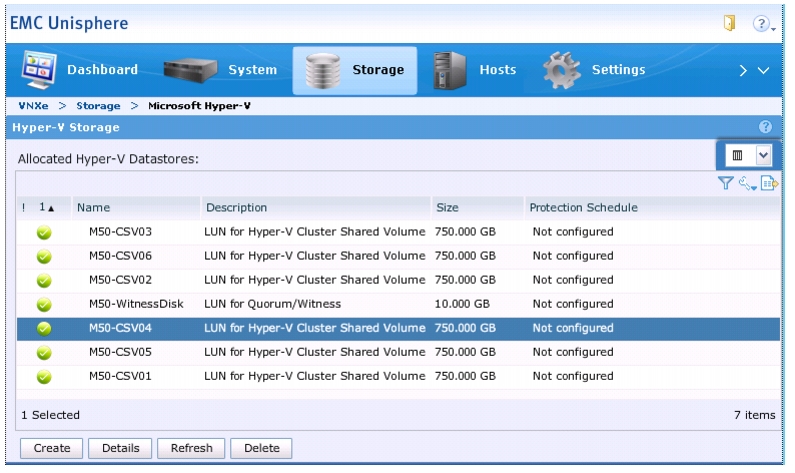Click status icon for M50-CSV03
The height and width of the screenshot is (473, 795).
pos(44,232)
